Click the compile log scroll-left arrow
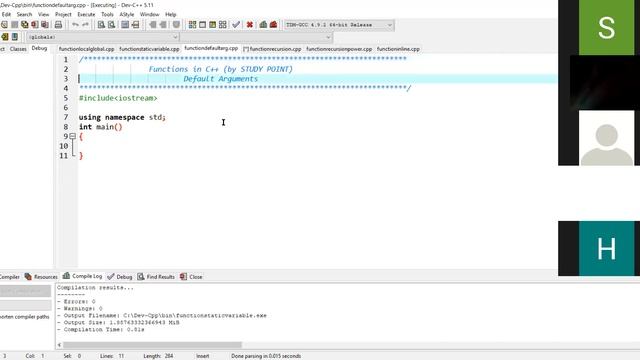Image resolution: width=640 pixels, height=360 pixels. [x=59, y=345]
